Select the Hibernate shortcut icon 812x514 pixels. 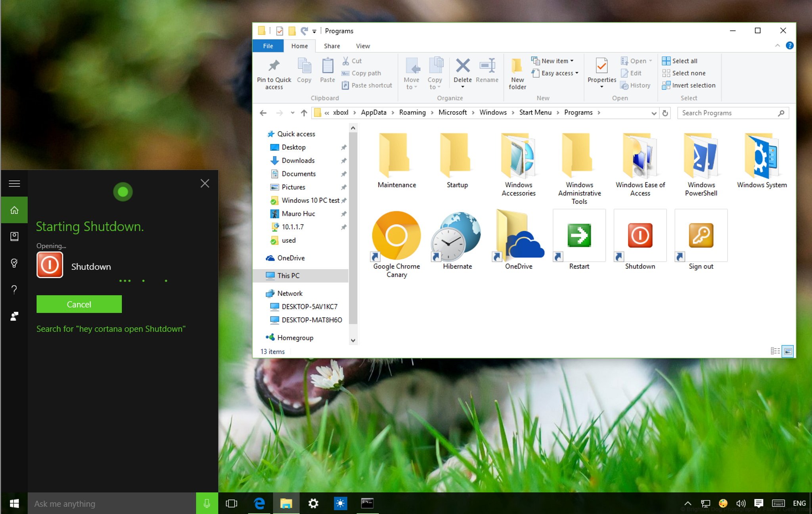coord(456,236)
